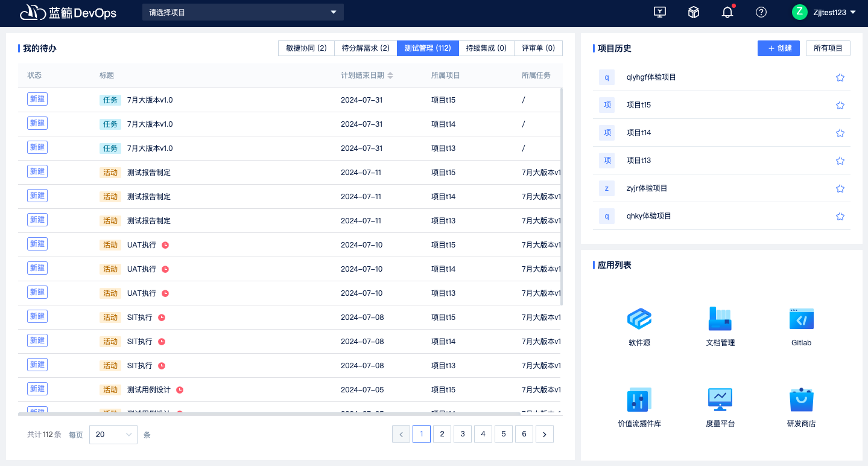Open the 价值流插件库 application
868x466 pixels.
pyautogui.click(x=639, y=407)
